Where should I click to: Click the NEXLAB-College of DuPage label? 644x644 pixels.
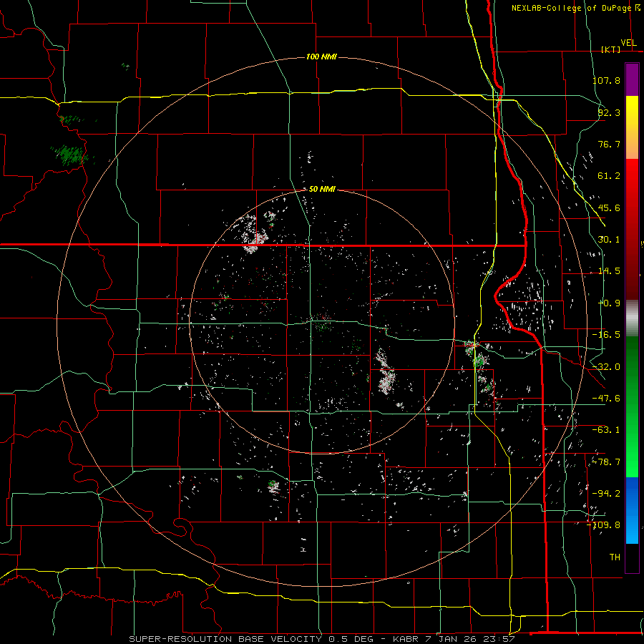571,8
